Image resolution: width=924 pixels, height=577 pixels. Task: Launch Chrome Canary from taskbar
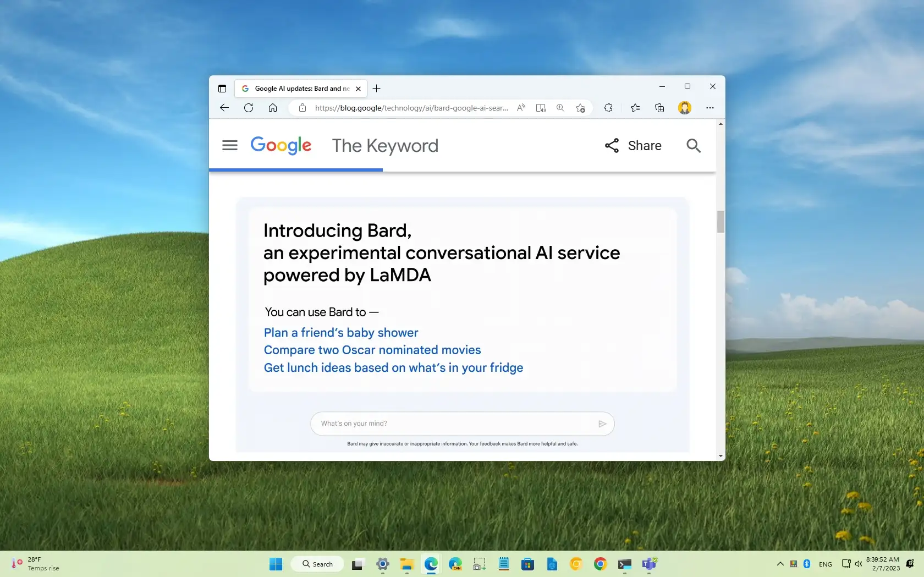[x=576, y=564]
